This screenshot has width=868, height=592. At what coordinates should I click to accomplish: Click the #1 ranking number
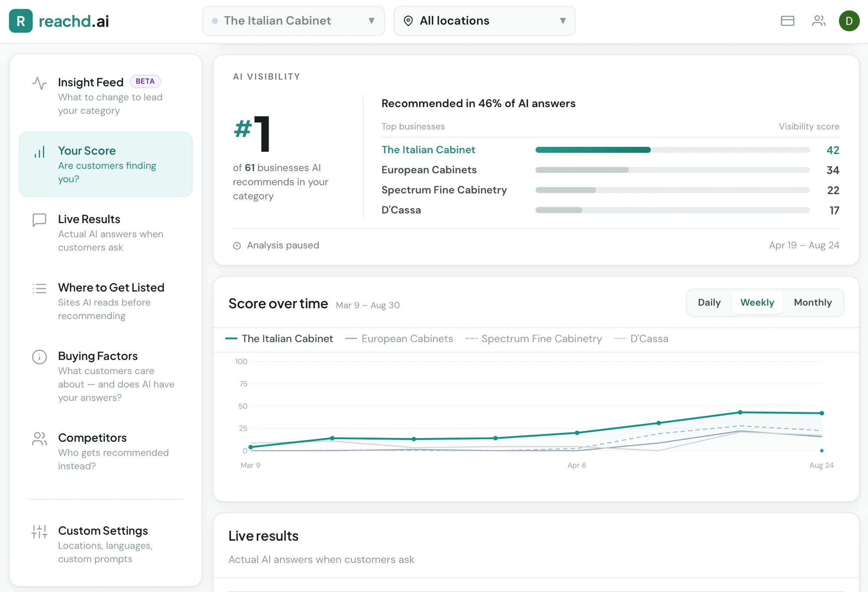(252, 133)
